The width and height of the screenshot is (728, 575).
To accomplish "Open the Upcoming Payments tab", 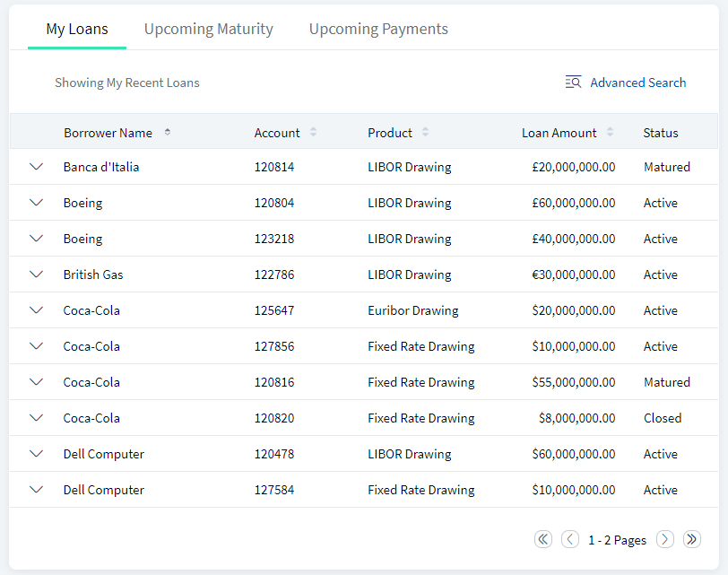I will 378,30.
